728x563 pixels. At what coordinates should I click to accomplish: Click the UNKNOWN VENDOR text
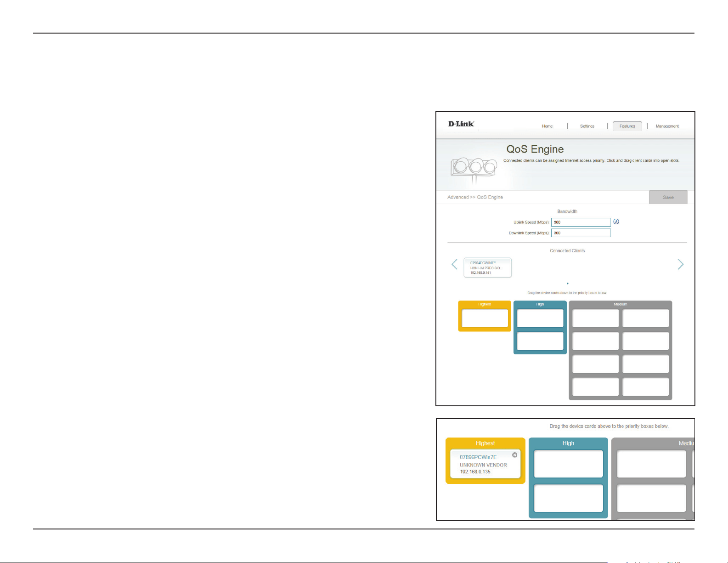pos(483,465)
